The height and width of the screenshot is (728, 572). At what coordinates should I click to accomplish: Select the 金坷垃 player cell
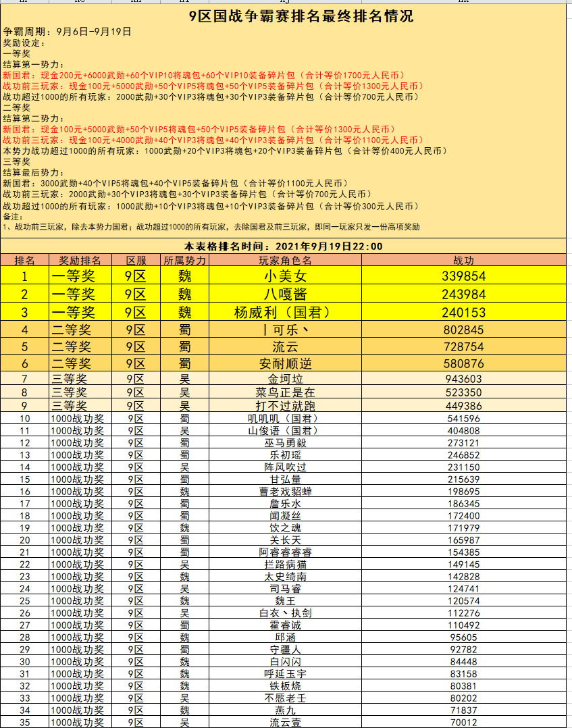[x=285, y=379]
